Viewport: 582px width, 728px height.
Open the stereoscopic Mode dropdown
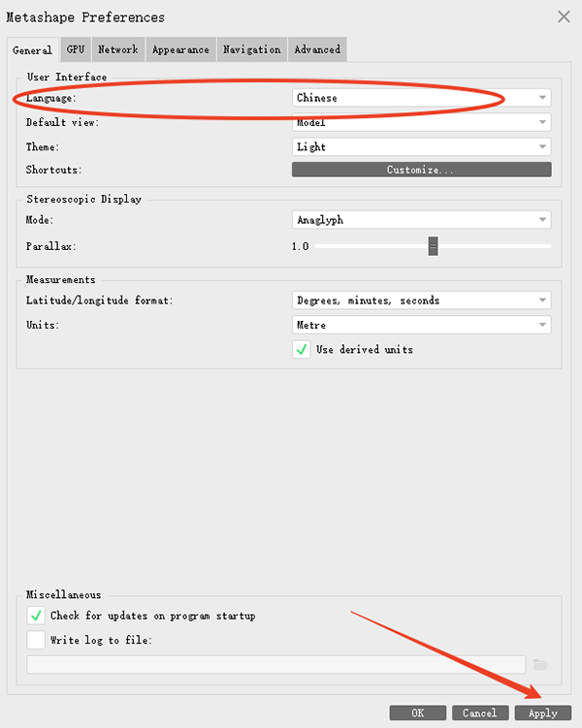pyautogui.click(x=421, y=220)
